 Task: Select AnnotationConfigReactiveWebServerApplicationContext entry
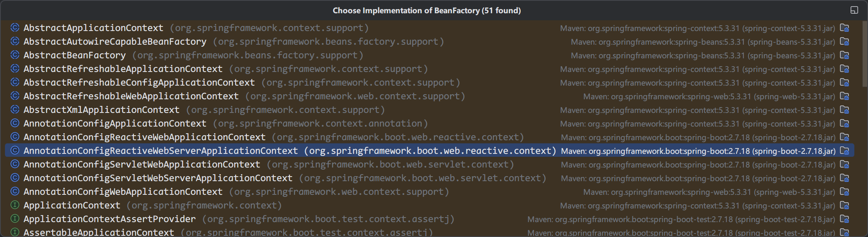(160, 151)
